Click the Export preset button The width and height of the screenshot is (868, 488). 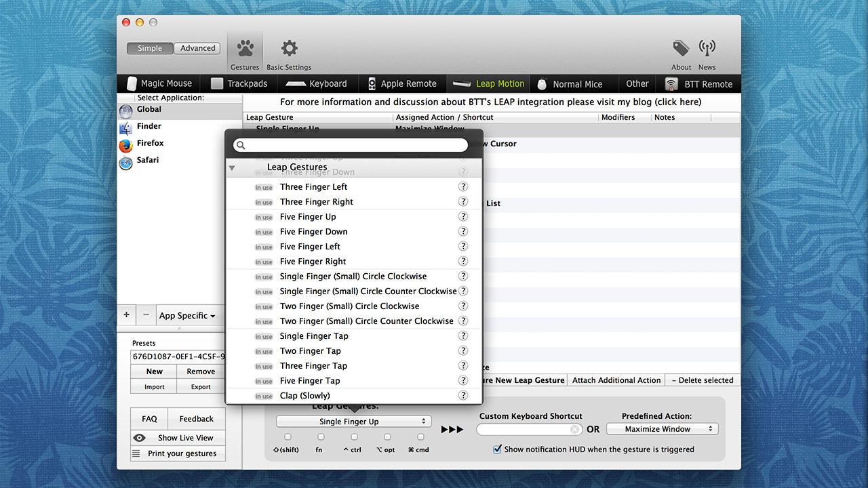[201, 387]
